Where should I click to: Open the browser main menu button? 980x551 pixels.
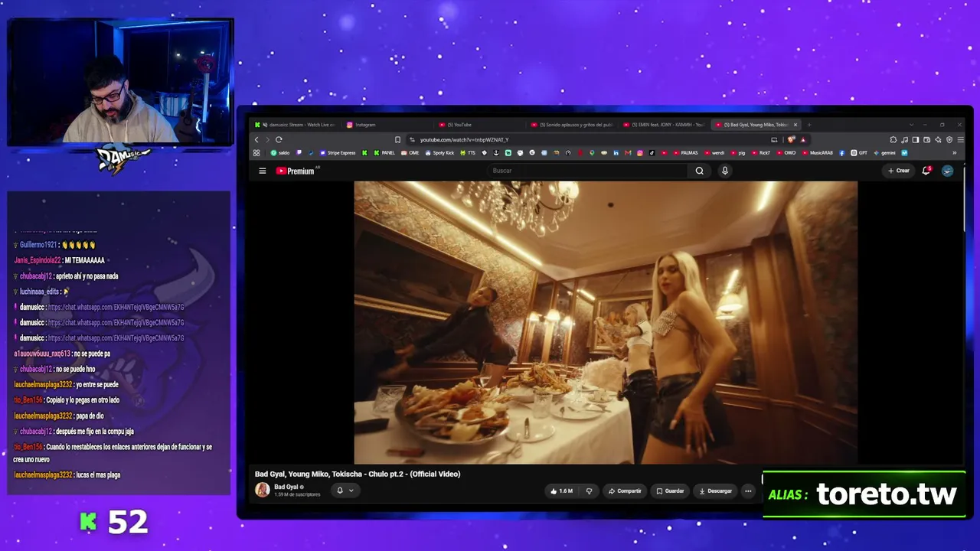click(960, 139)
